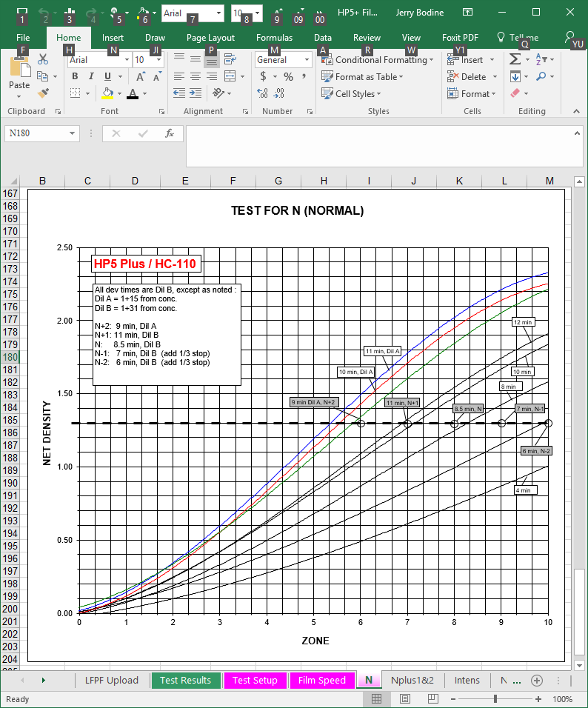Expand the Conditional Formatting menu

[378, 60]
